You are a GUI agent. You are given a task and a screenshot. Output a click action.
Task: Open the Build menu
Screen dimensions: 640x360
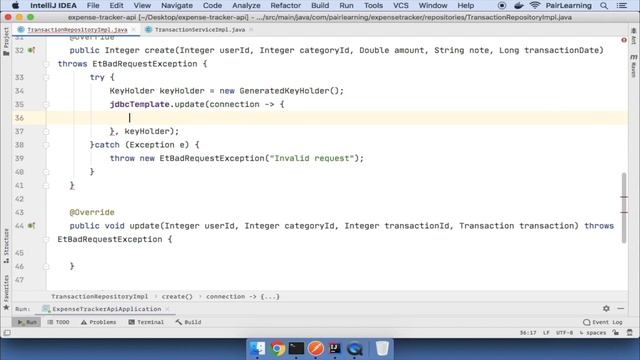tap(320, 6)
